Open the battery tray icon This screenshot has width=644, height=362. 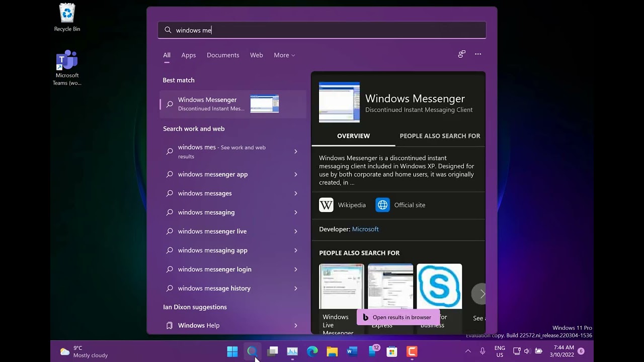[x=538, y=351]
